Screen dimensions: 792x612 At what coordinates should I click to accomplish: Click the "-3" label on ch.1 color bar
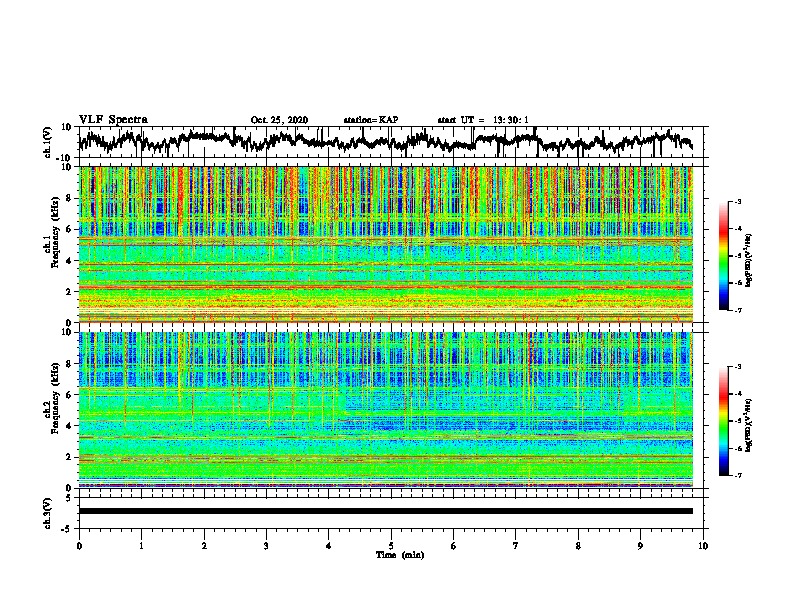[x=738, y=202]
